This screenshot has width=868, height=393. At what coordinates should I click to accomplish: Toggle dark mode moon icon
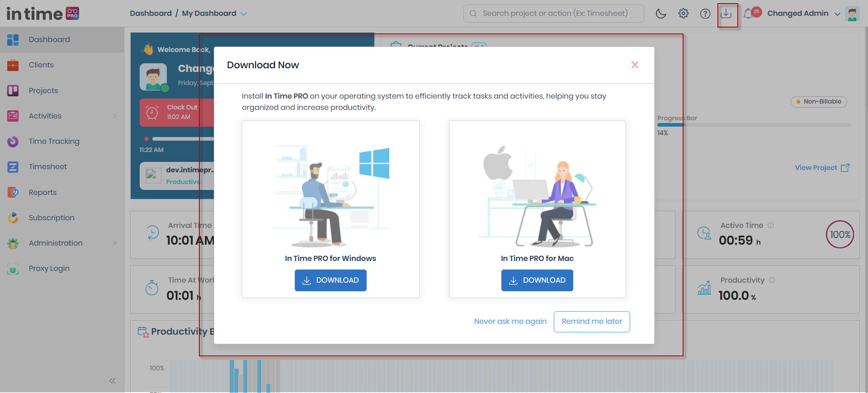point(661,14)
